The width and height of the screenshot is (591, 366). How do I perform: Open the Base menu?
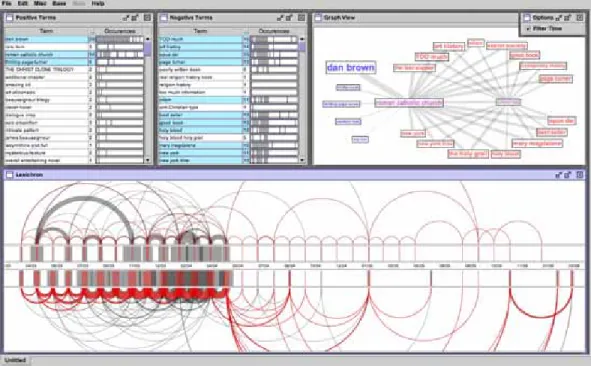(x=59, y=3)
